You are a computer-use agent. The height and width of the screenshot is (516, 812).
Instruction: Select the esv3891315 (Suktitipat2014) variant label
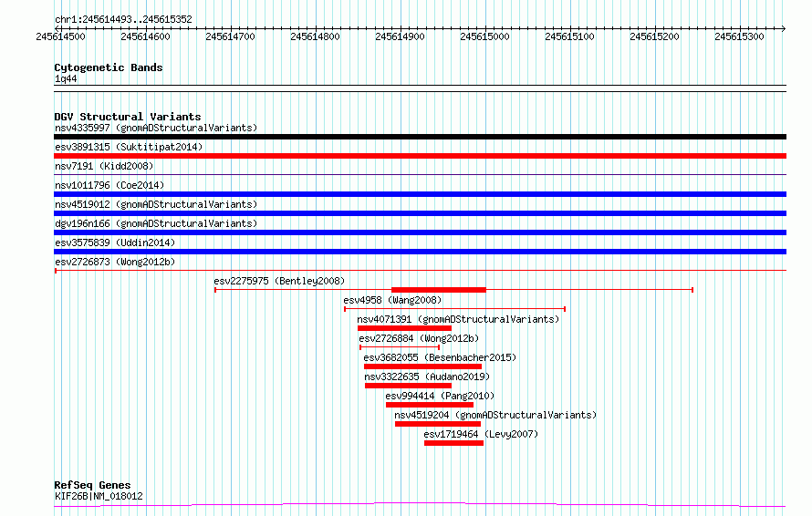129,147
